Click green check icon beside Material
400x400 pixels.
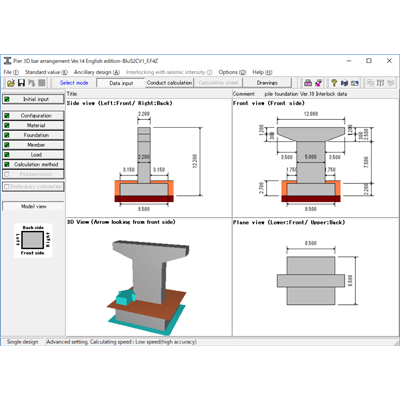[x=7, y=125]
